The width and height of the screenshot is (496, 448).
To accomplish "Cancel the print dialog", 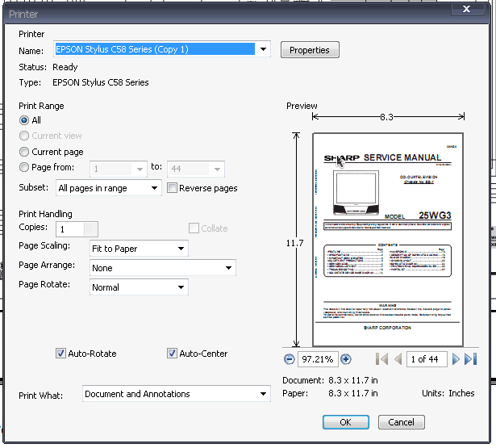I will [x=401, y=422].
